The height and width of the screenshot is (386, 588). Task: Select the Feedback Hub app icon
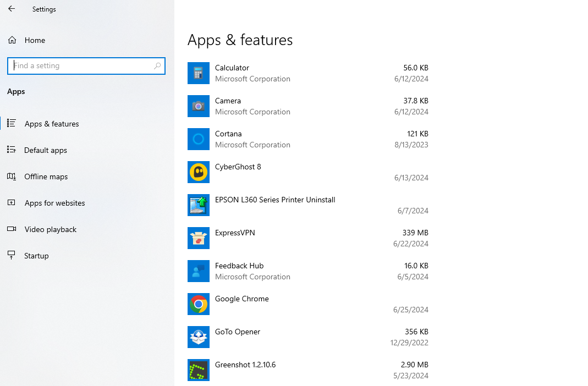coord(199,271)
